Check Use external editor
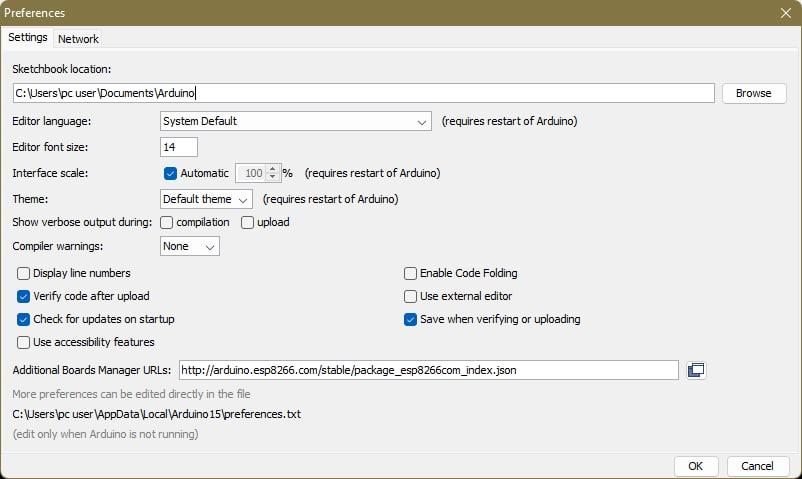The width and height of the screenshot is (802, 479). pyautogui.click(x=410, y=296)
